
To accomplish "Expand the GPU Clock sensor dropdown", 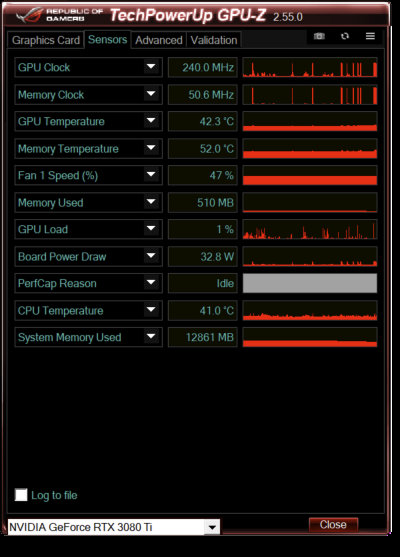I will coord(151,67).
